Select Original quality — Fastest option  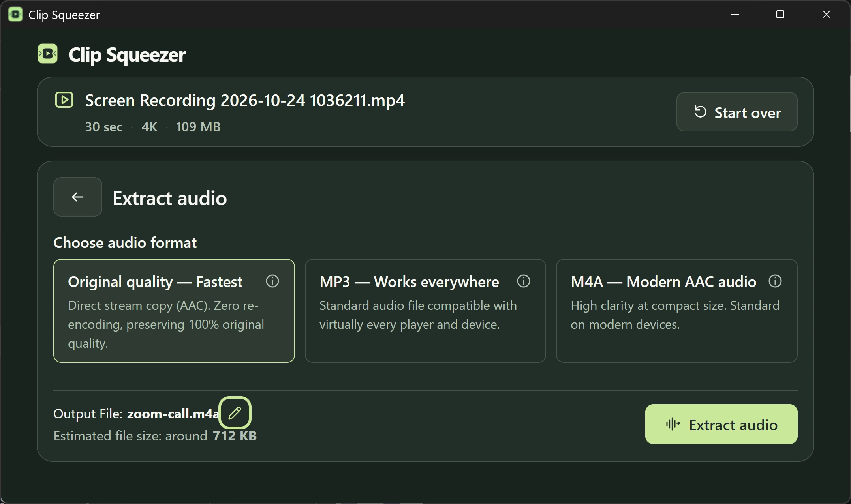pyautogui.click(x=174, y=311)
